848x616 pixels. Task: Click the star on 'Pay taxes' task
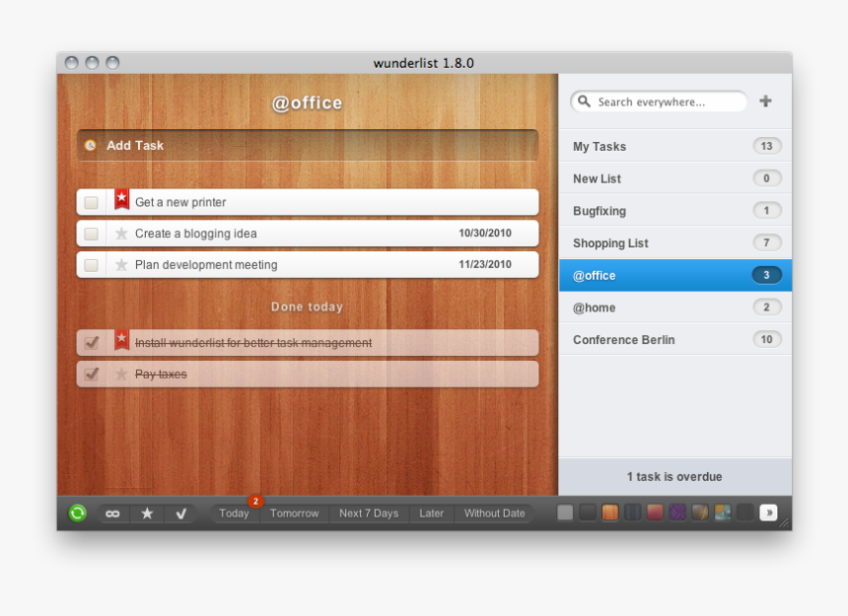tap(121, 374)
